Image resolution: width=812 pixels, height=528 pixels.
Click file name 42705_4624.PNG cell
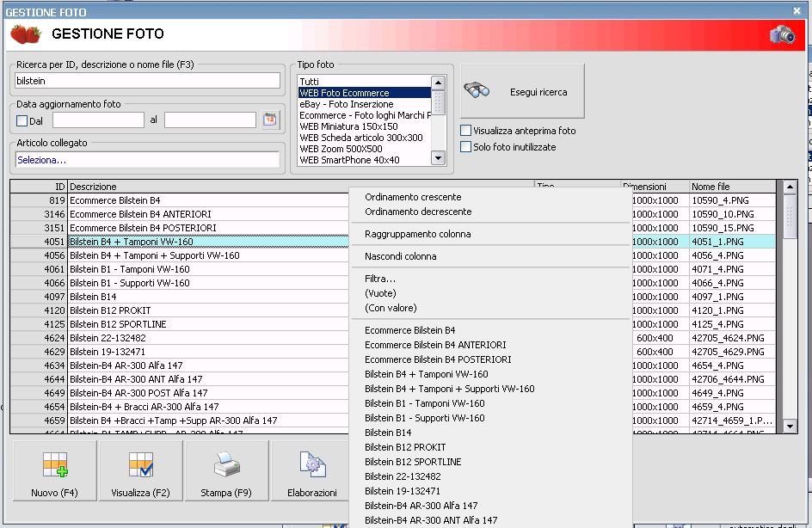pos(733,338)
